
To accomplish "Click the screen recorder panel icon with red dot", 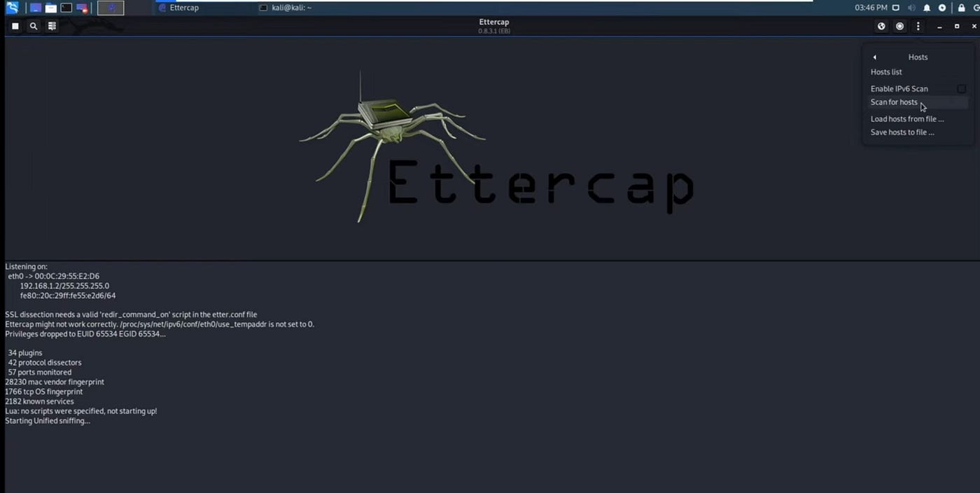I will coord(82,8).
